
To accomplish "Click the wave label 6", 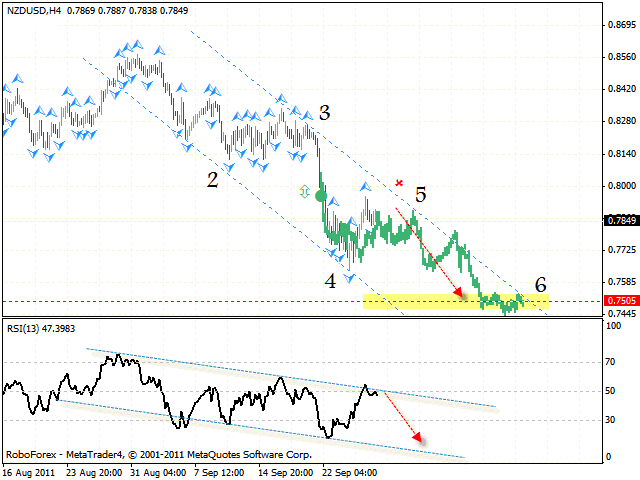I will click(540, 284).
